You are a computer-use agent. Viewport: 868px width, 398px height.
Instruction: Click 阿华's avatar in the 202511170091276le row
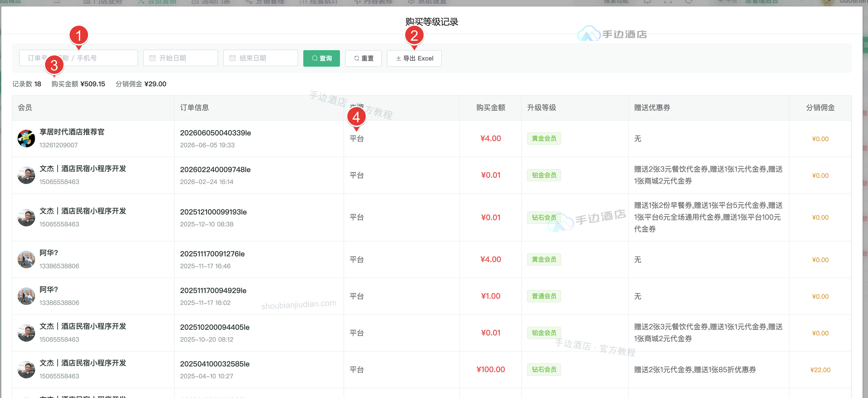pos(26,259)
